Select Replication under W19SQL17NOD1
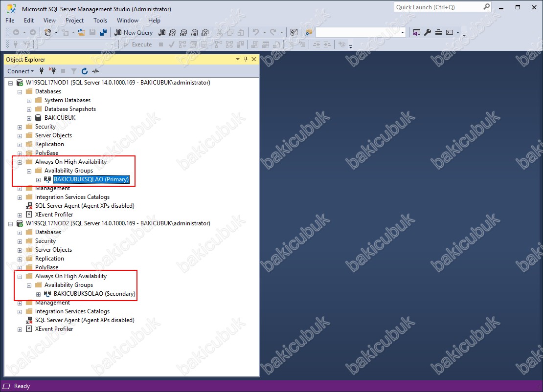 (x=49, y=144)
